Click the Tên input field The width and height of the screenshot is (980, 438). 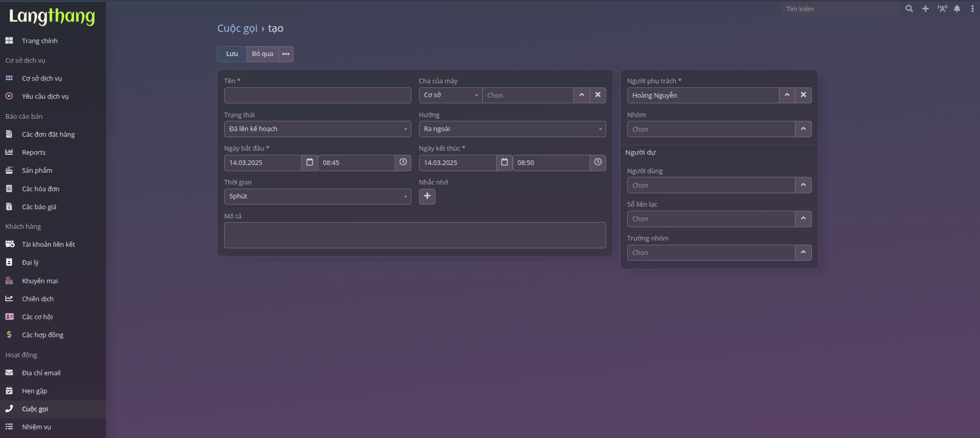[x=317, y=95]
